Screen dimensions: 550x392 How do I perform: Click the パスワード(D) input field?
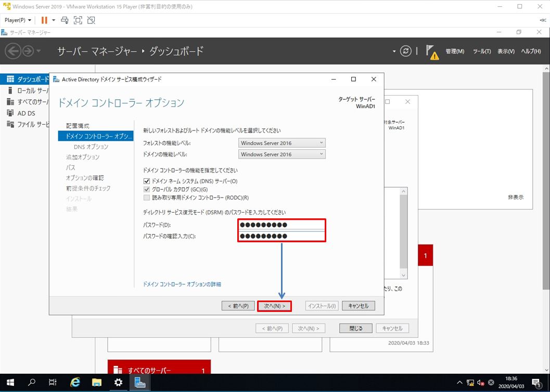[x=282, y=225]
